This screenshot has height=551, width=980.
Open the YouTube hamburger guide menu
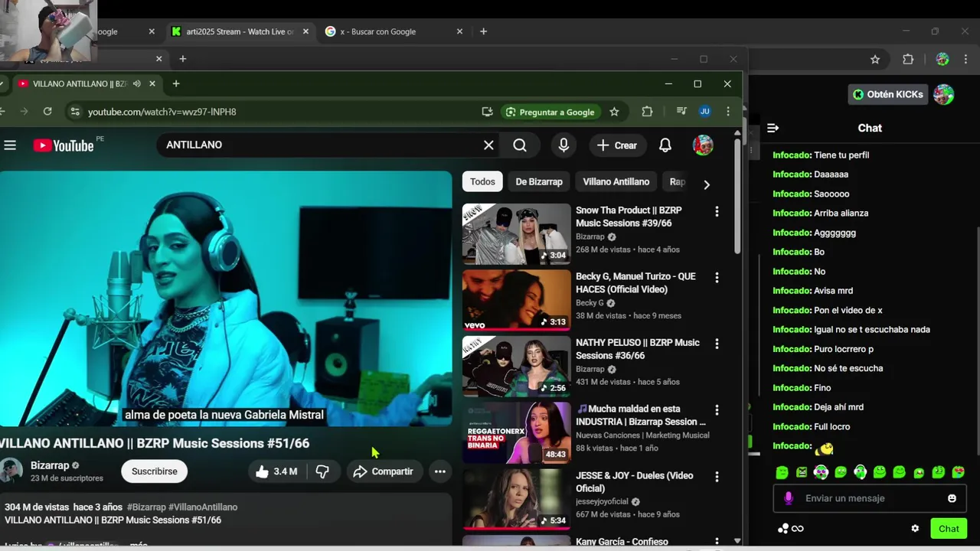click(10, 145)
